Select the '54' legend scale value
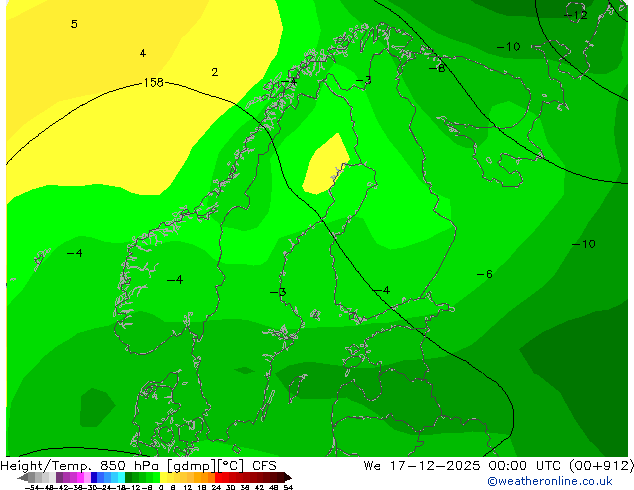 tap(288, 487)
